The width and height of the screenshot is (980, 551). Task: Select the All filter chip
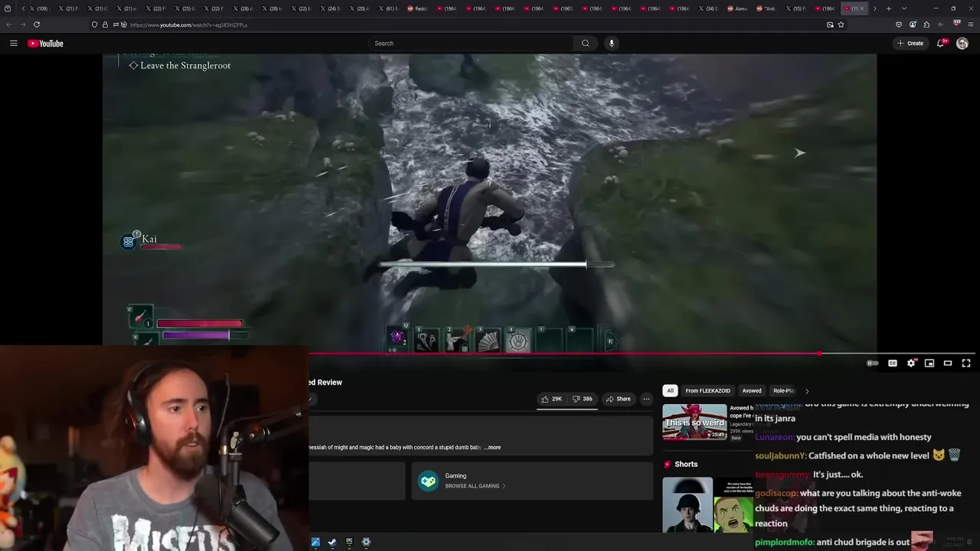[x=670, y=391]
